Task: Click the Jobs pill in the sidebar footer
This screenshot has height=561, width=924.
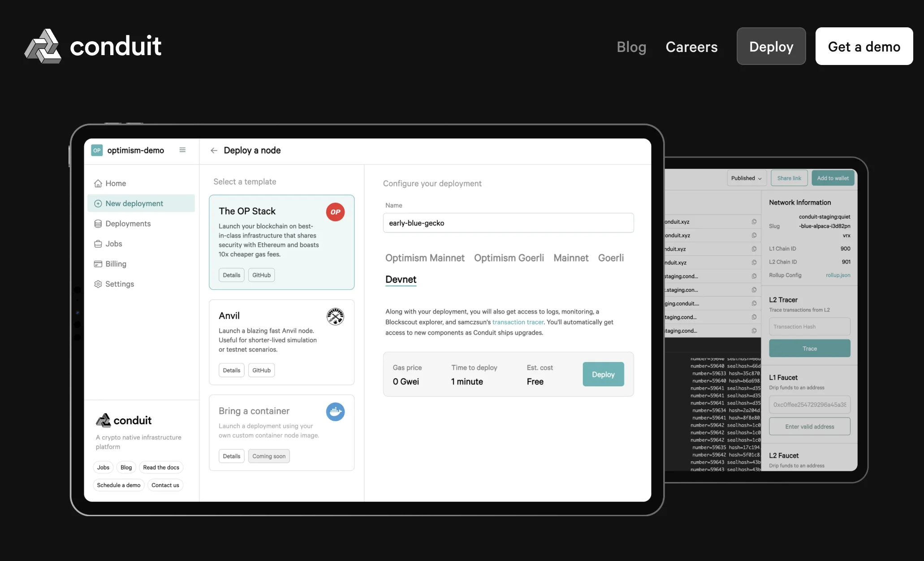Action: 103,467
